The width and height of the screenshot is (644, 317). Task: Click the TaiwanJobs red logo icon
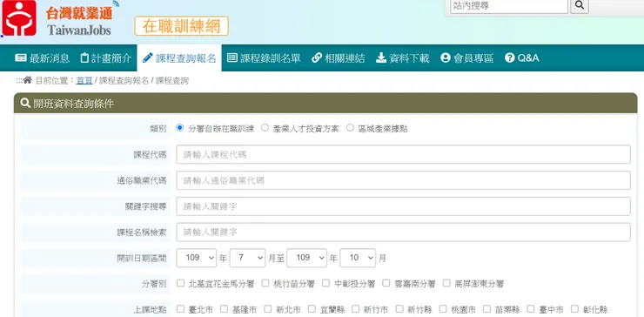(19, 17)
